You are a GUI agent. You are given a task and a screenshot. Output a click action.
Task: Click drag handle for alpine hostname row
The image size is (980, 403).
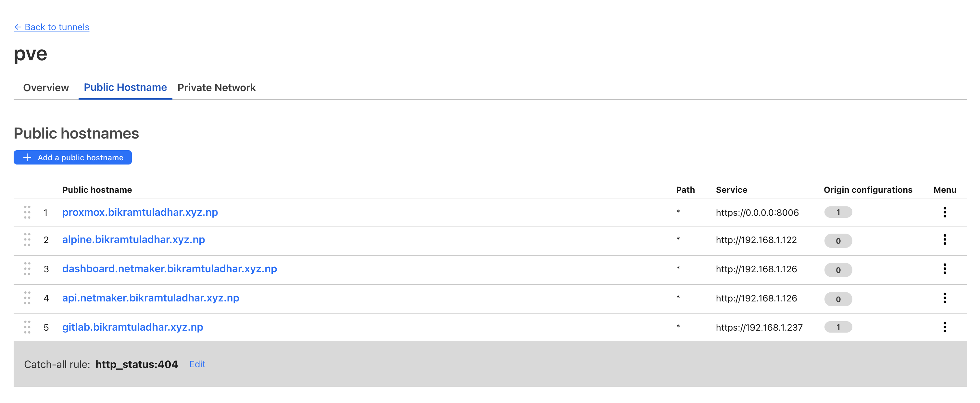point(27,239)
